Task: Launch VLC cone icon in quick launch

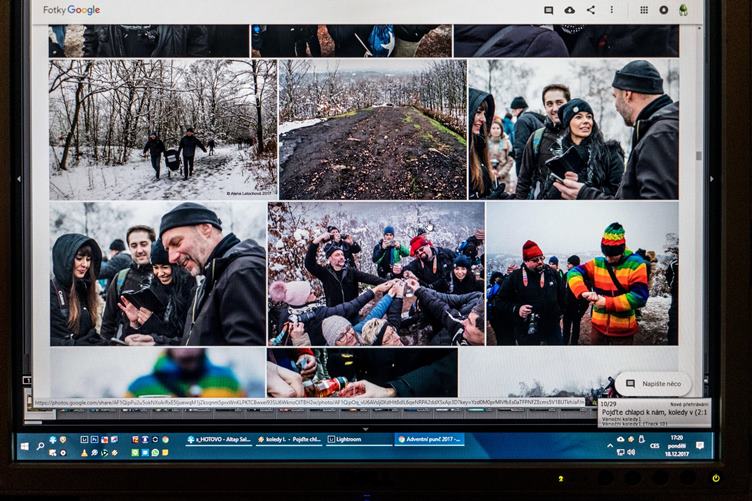Action: (84, 453)
